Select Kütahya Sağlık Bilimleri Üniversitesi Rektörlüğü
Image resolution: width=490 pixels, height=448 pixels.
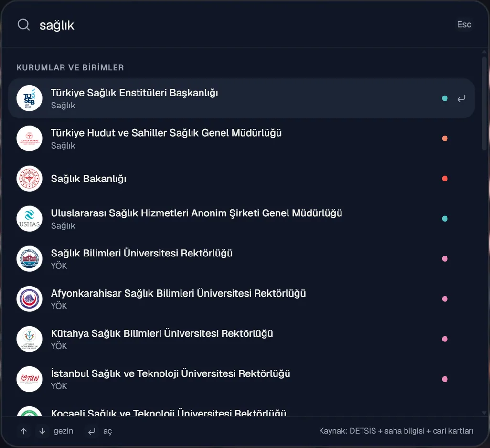(x=241, y=339)
